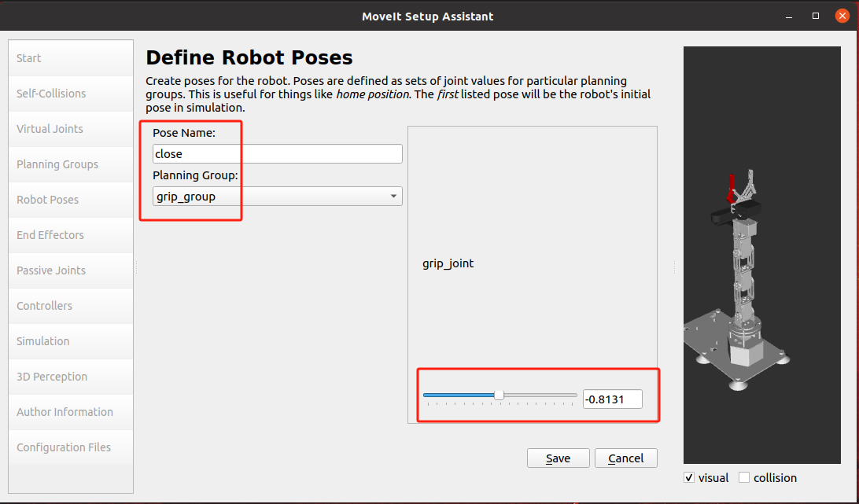Open End Effectors section

coord(71,235)
